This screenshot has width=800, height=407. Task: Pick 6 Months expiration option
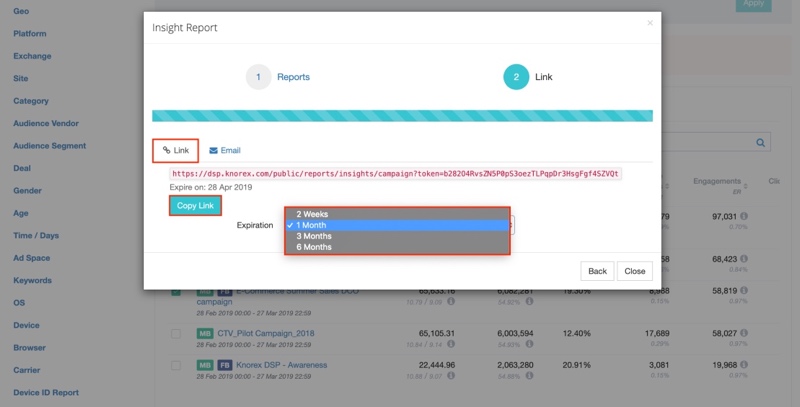pyautogui.click(x=314, y=247)
